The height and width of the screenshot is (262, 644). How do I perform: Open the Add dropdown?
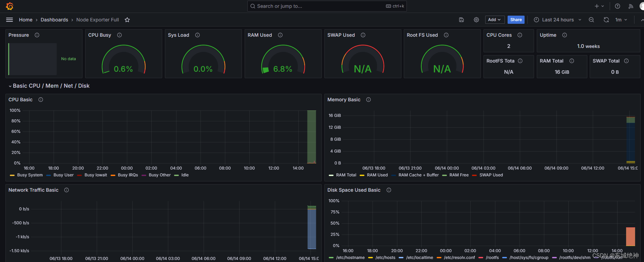coord(495,20)
